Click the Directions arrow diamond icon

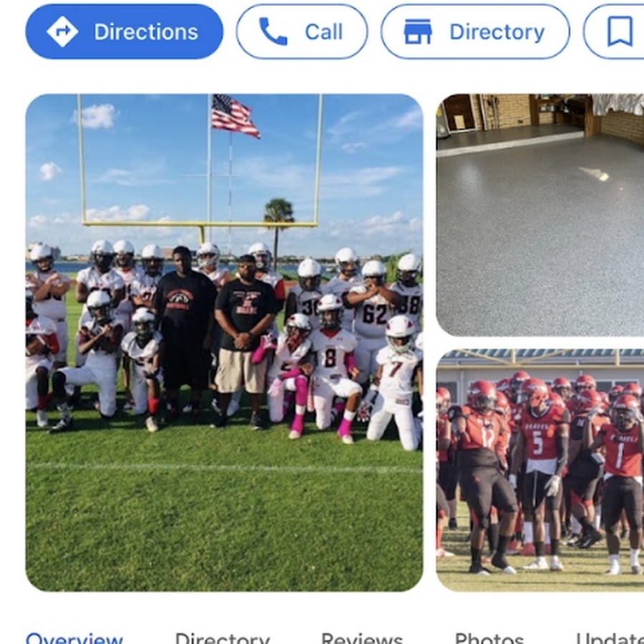[x=62, y=31]
